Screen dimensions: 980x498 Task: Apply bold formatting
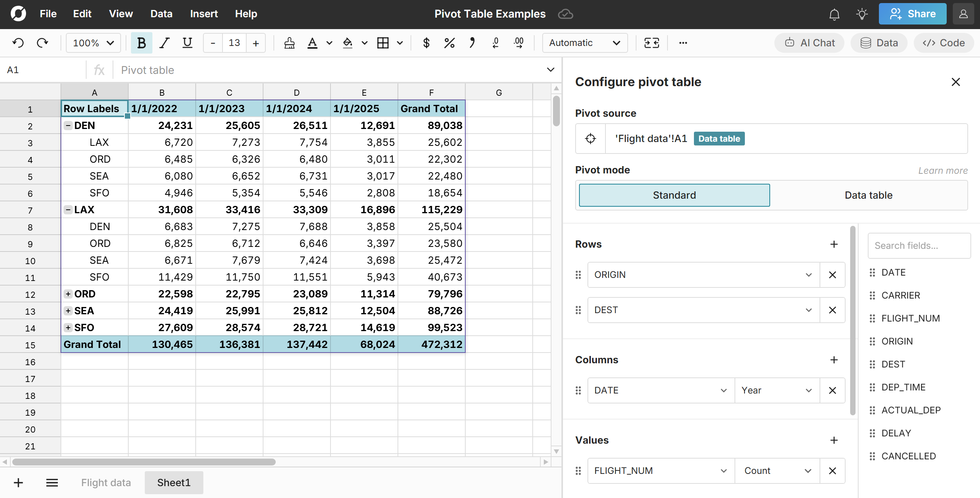click(141, 42)
